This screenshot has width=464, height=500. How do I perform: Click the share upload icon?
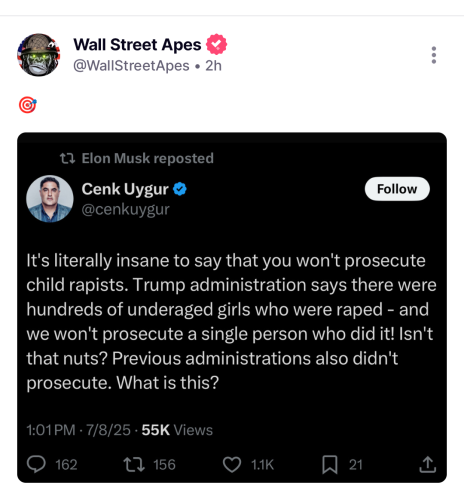pyautogui.click(x=428, y=464)
